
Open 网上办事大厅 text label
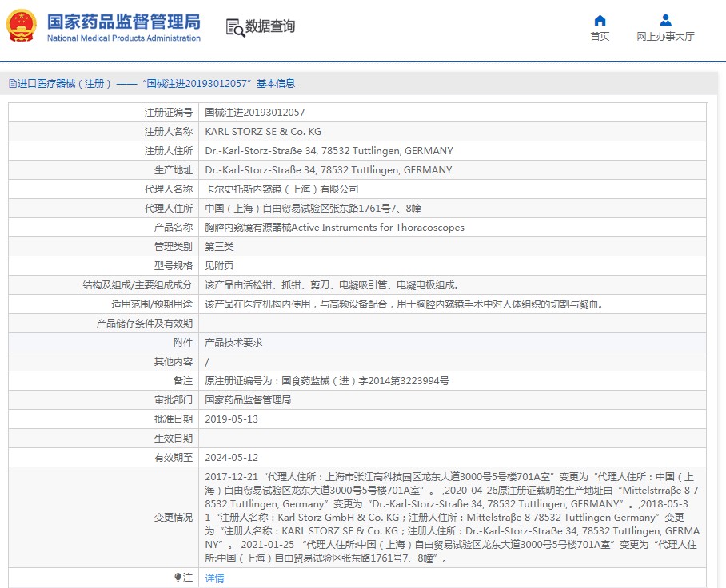tap(665, 37)
